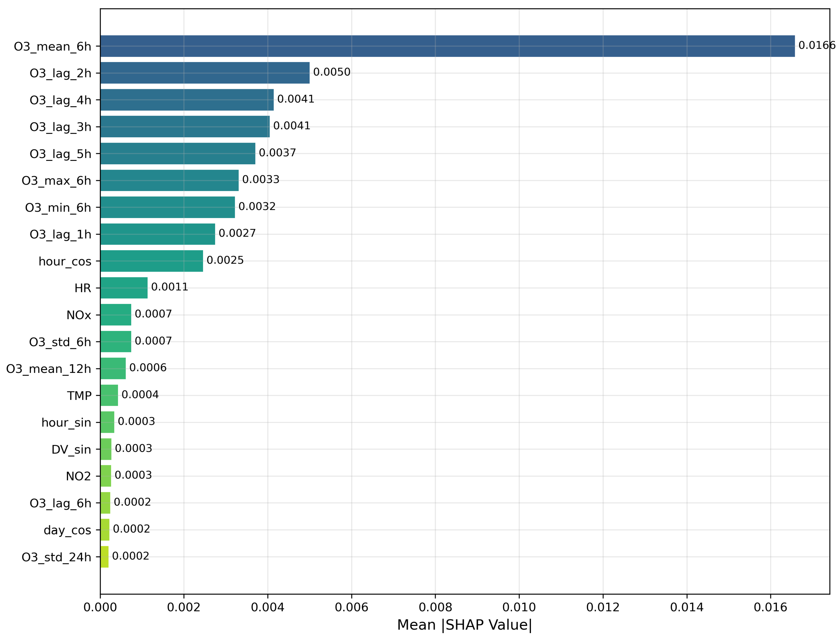Click the Mean |SHAP Value| axis title

(464, 625)
